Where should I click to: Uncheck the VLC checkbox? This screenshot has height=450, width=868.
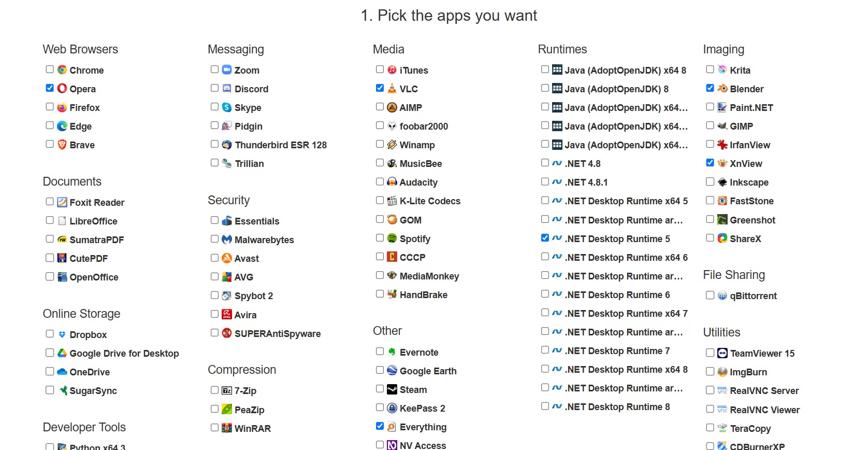pyautogui.click(x=380, y=88)
